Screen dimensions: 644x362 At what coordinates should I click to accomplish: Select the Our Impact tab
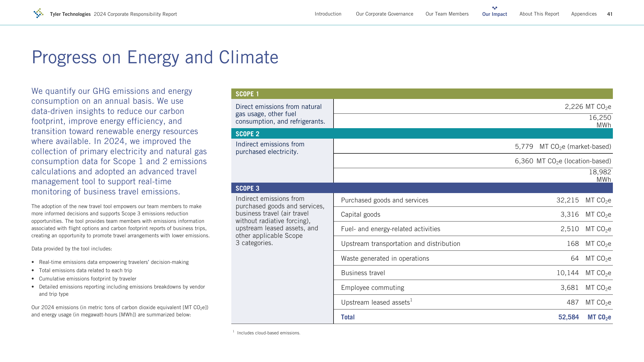tap(495, 14)
